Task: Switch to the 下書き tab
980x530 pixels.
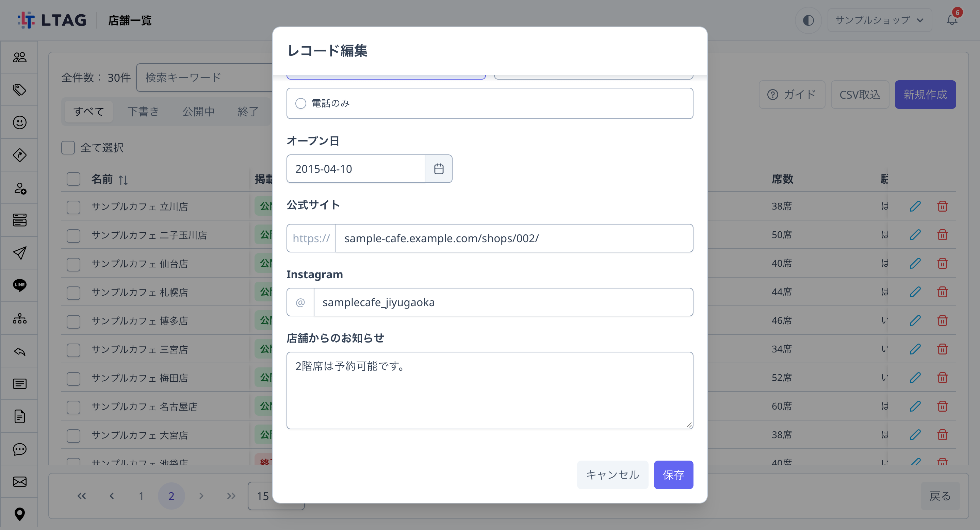Action: 143,111
